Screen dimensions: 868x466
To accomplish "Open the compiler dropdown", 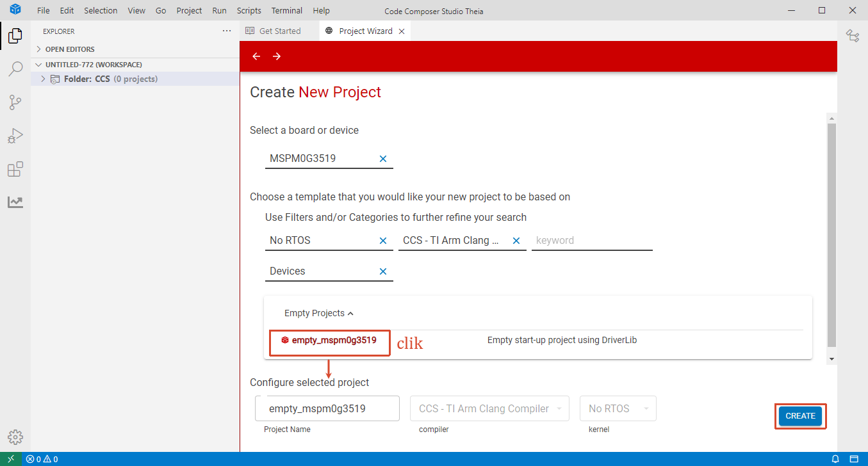I will click(x=489, y=408).
